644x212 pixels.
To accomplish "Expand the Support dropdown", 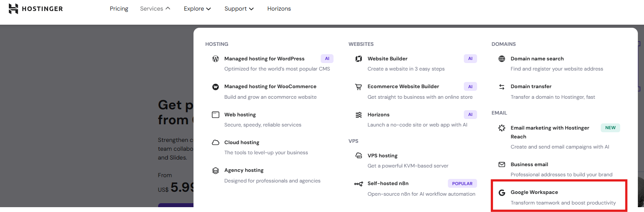I will 239,8.
